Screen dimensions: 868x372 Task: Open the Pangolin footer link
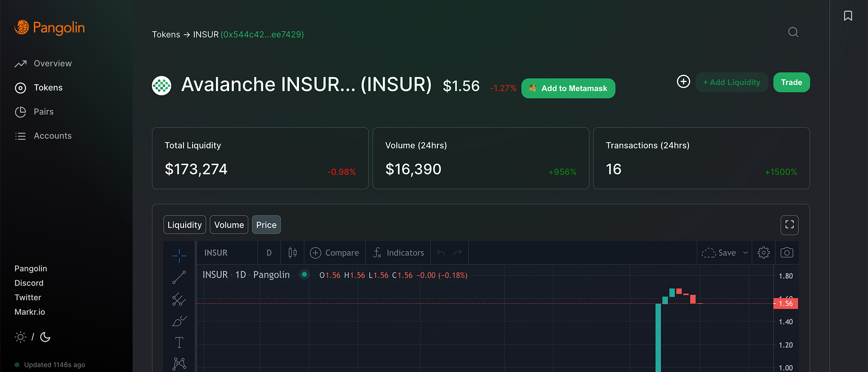point(31,268)
